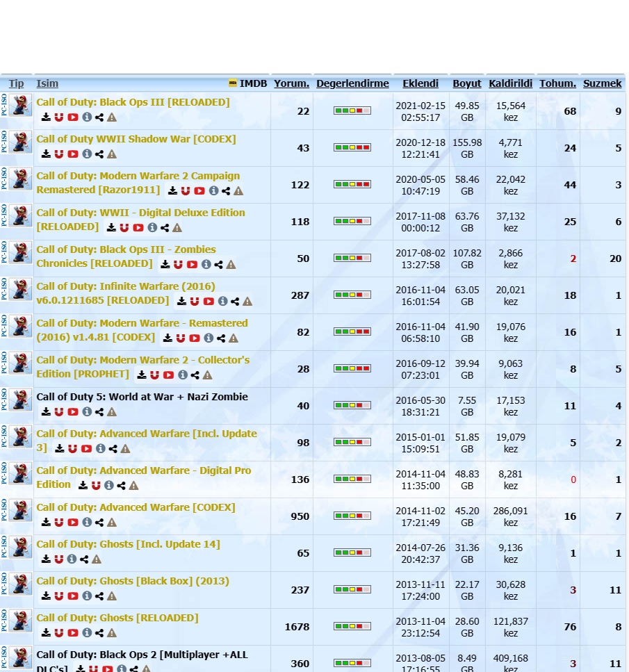The height and width of the screenshot is (672, 629).
Task: Share the Ghosts [Black Box] (2013) torrent
Action: (x=99, y=596)
